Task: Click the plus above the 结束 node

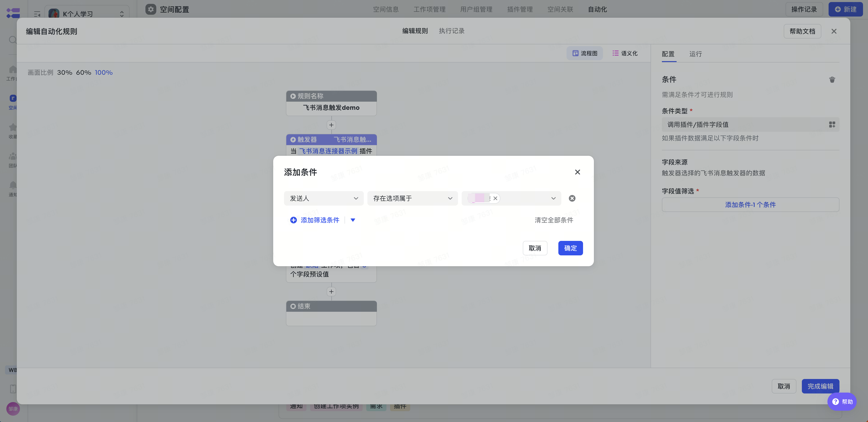Action: (x=331, y=291)
